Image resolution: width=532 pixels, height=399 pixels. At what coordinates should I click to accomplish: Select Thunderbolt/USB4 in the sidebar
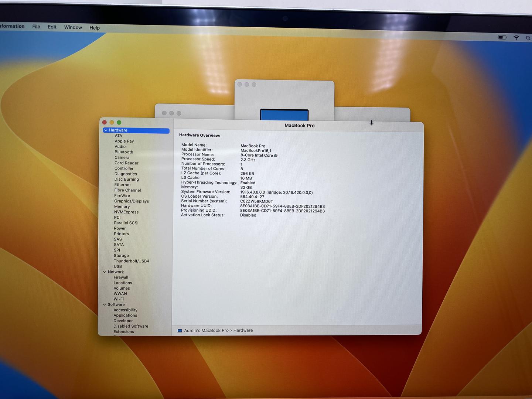pos(132,261)
